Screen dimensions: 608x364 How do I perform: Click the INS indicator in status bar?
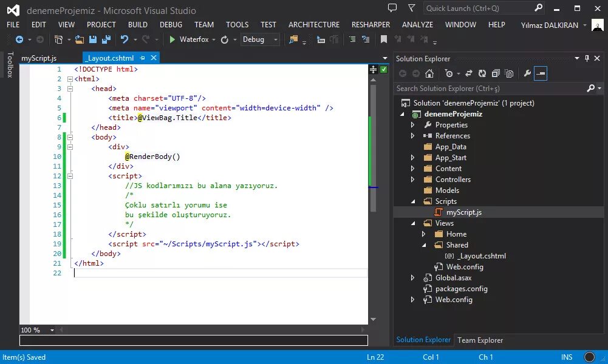(567, 357)
